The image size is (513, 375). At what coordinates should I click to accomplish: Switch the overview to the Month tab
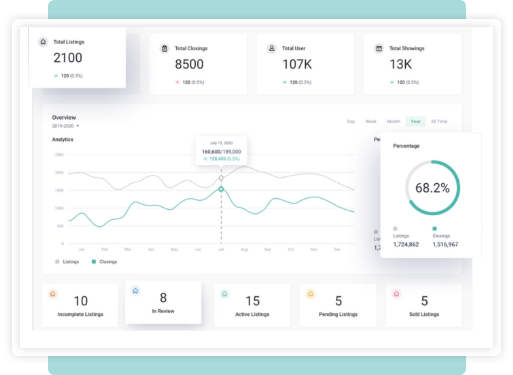point(393,121)
